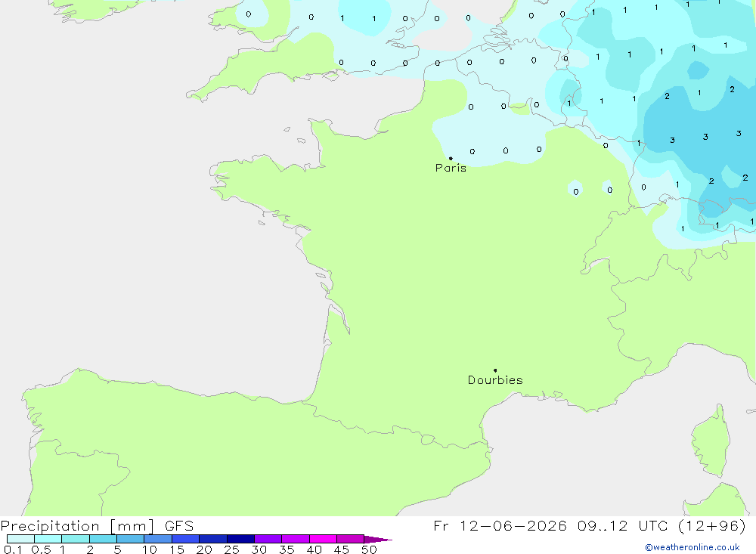Click the legend value 0.1
This screenshot has height=554, width=756.
pyautogui.click(x=13, y=549)
